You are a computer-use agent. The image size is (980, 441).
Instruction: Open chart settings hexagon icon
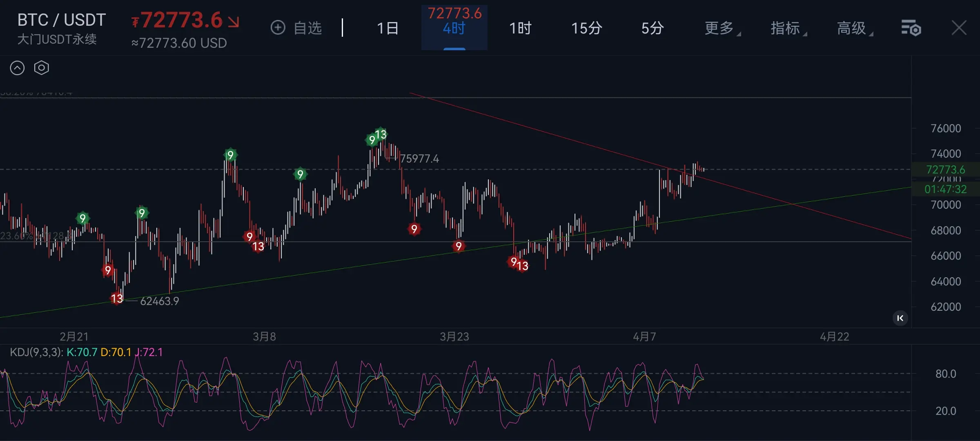pyautogui.click(x=41, y=68)
